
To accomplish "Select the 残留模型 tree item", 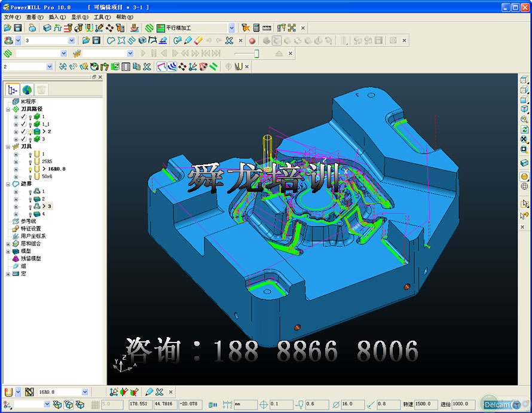I will tap(30, 259).
